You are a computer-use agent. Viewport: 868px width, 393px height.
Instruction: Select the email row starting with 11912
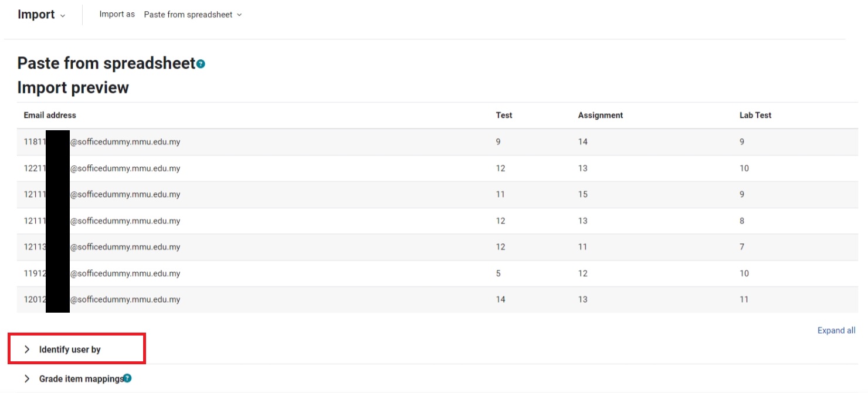125,273
